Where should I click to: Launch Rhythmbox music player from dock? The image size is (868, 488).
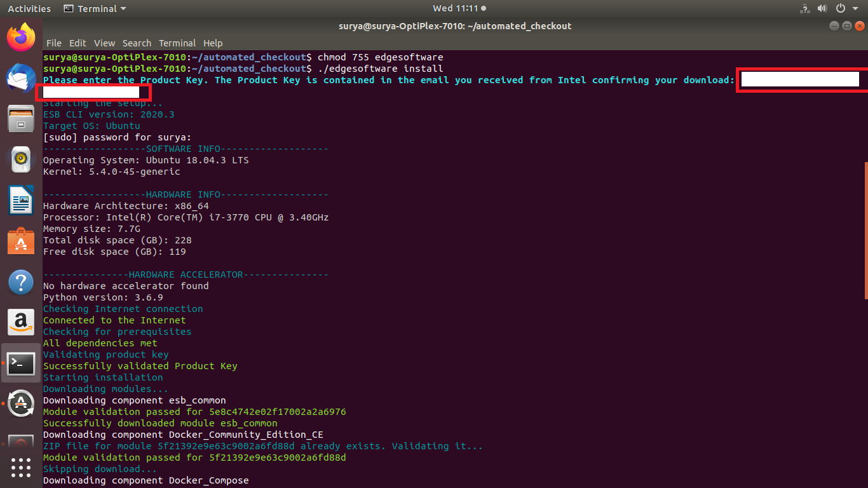21,159
